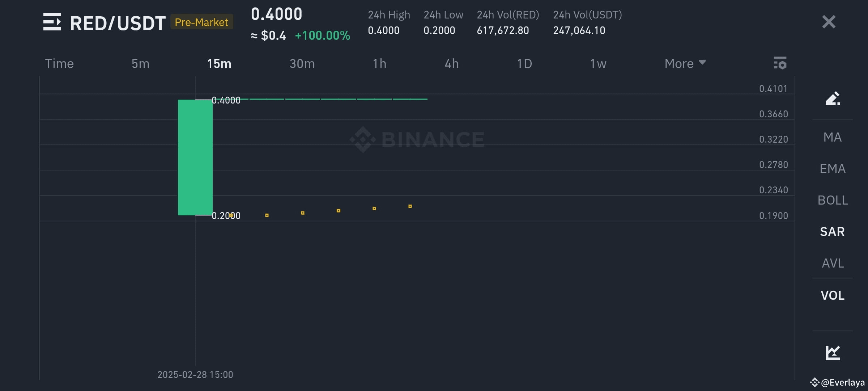Screen dimensions: 868x391
Task: Expand the More timeframes dropdown
Action: [684, 63]
